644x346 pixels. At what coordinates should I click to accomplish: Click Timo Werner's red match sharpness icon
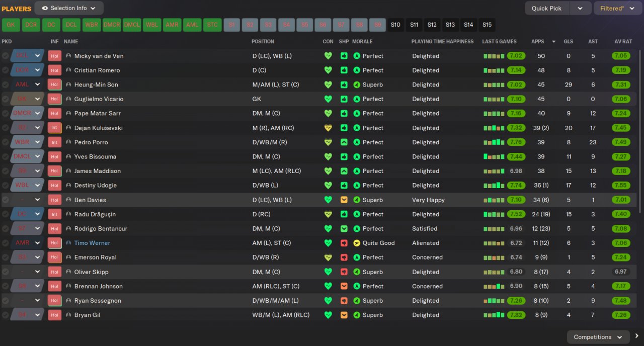(344, 243)
